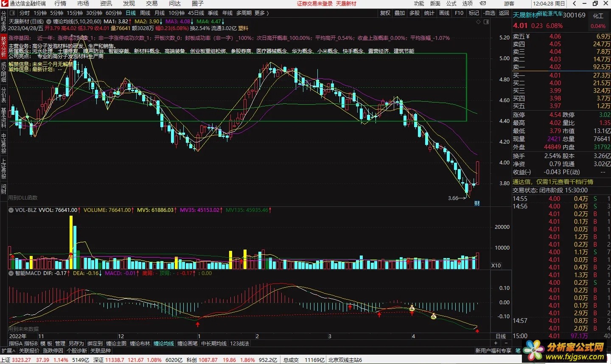Open the mail envelope icon in title bar
Screen dimensions: 611x364
(483, 3)
